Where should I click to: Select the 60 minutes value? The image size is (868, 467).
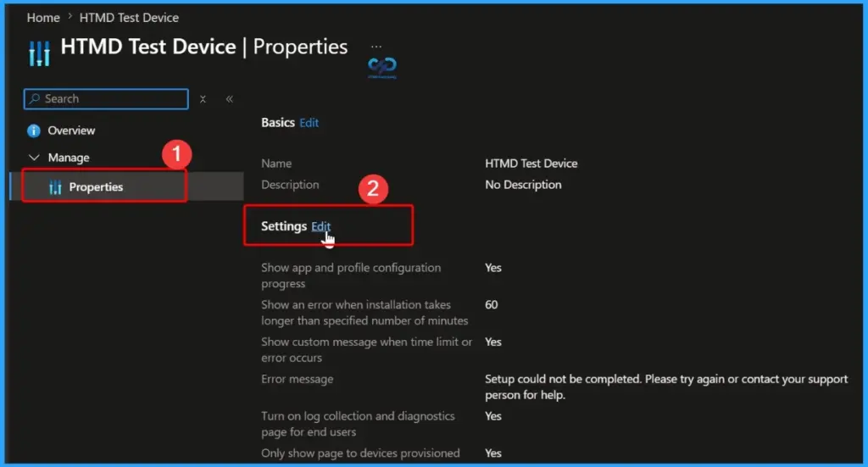tap(492, 305)
